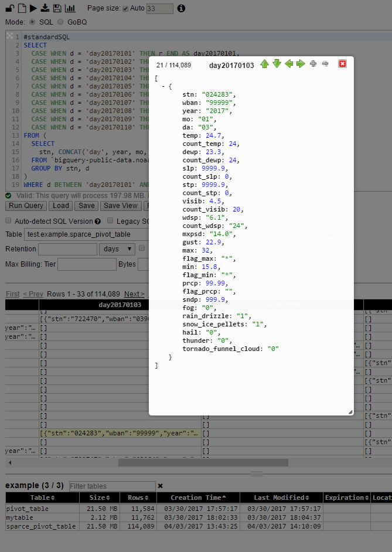
Task: Collapse all JSON nodes with minus icon
Action: 325,64
